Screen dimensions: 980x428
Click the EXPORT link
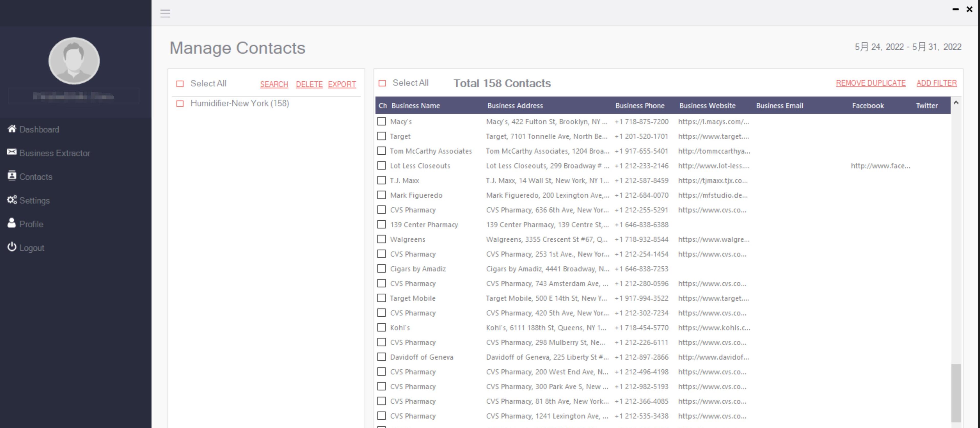pos(342,84)
